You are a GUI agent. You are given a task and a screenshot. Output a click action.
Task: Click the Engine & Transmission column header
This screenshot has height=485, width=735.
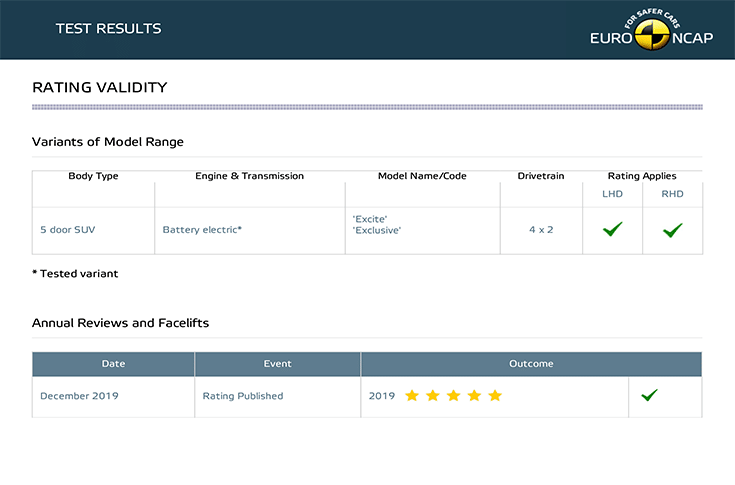(249, 176)
